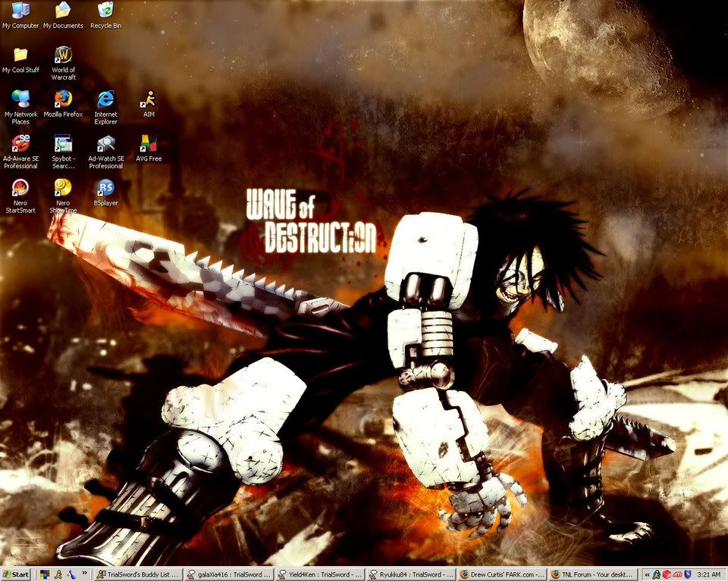Launch World of Warcraft shortcut
Viewport: 728px width, 582px height.
[x=63, y=63]
